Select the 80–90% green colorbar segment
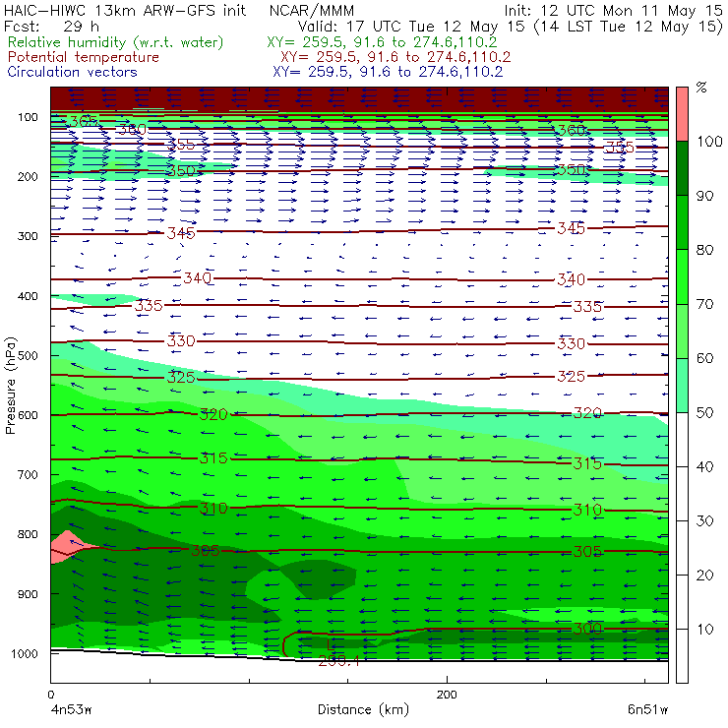 coord(682,222)
